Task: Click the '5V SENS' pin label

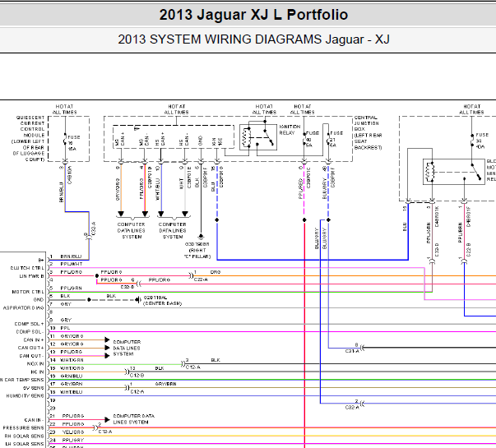Action: 34,388
